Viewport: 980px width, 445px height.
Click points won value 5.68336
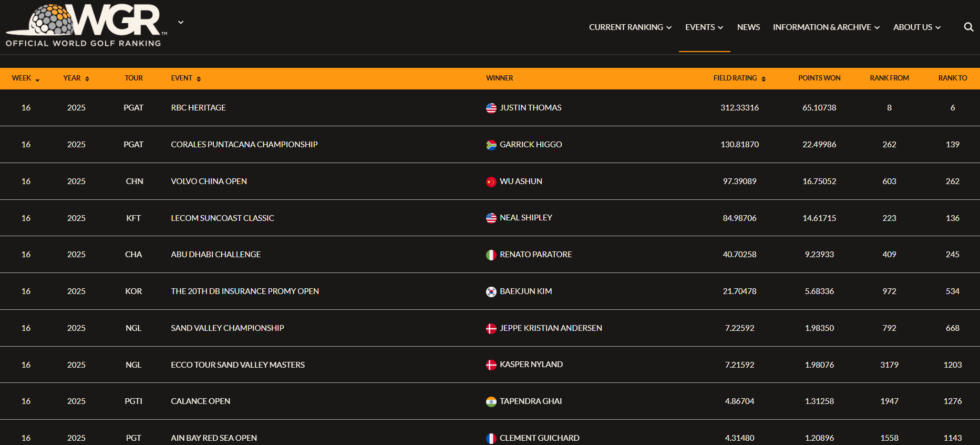[x=819, y=291]
